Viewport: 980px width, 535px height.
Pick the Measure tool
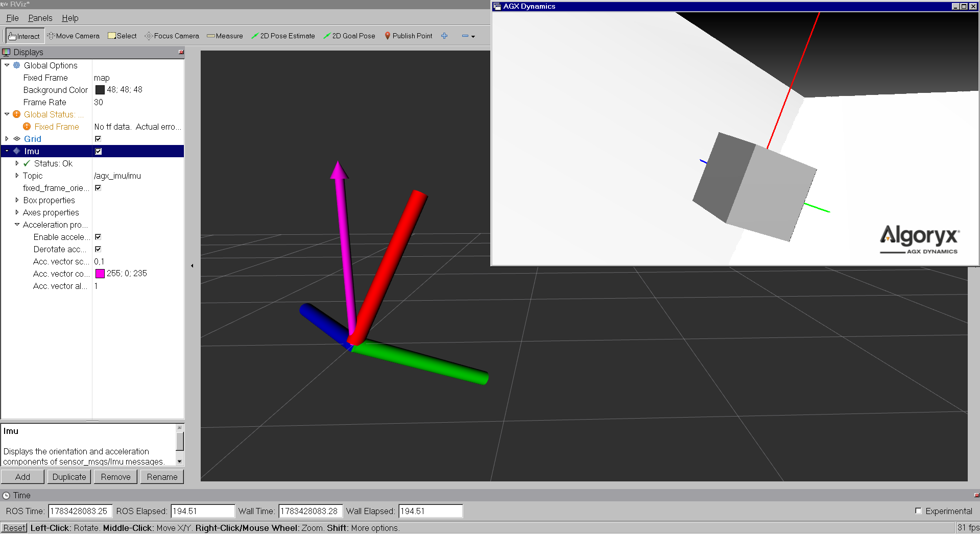pos(225,36)
